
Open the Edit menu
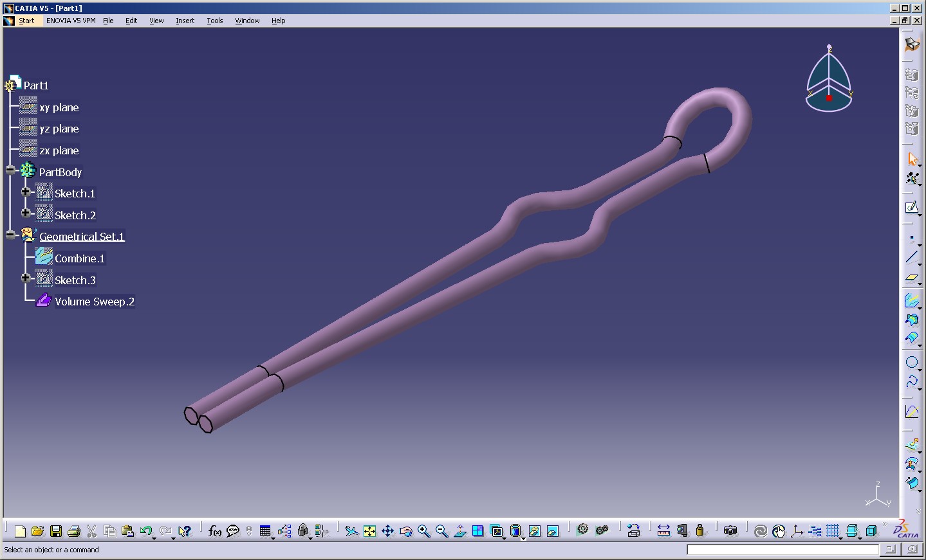tap(131, 21)
